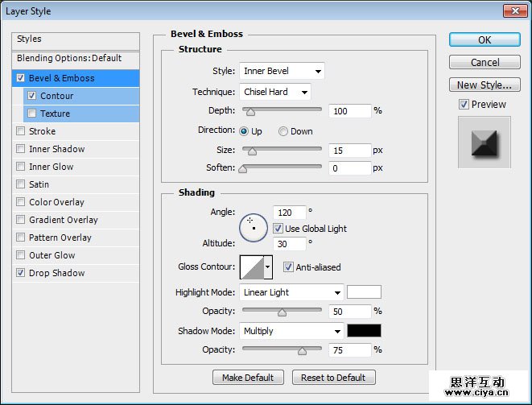Image resolution: width=532 pixels, height=405 pixels.
Task: Select the Contour sub-item row
Action: coord(81,96)
